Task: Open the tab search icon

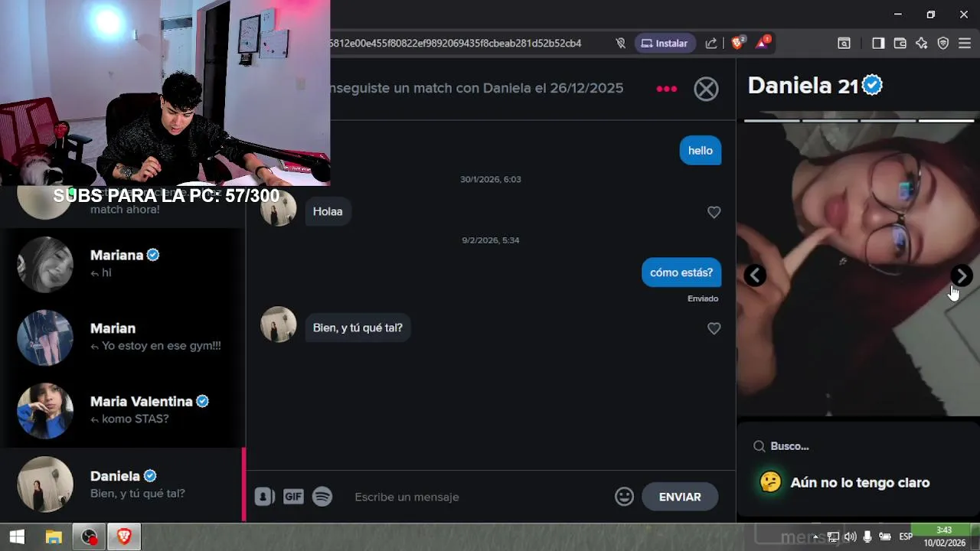Action: [x=844, y=44]
